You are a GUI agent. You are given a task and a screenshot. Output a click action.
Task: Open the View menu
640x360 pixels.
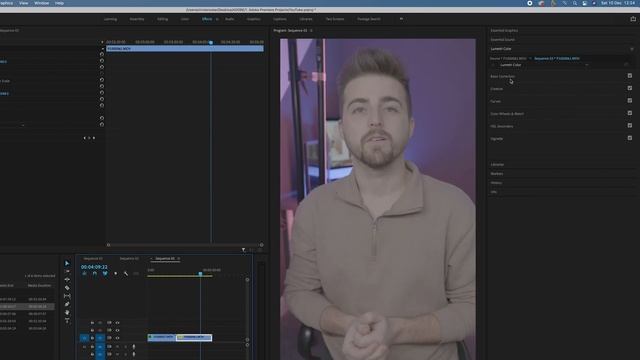pos(24,3)
